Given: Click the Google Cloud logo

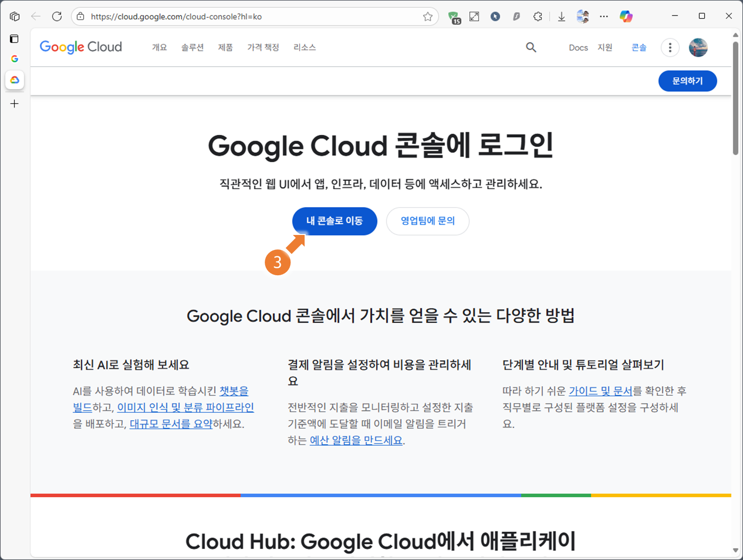Looking at the screenshot, I should (81, 47).
